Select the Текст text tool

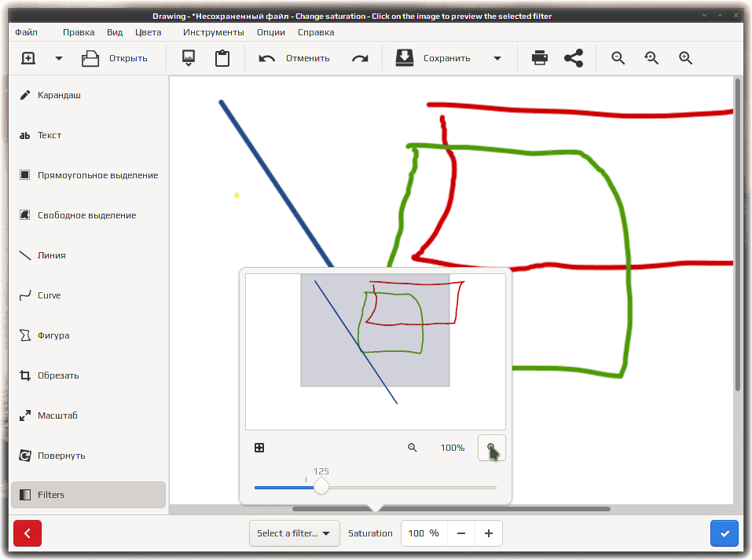point(88,135)
